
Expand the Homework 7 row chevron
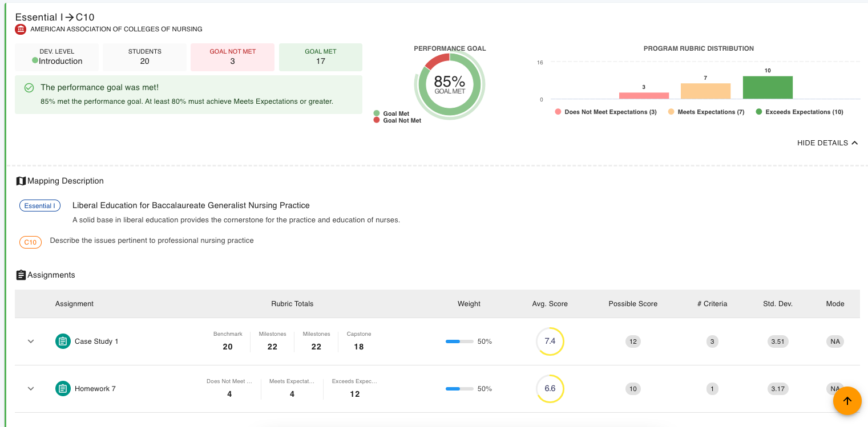(31, 389)
